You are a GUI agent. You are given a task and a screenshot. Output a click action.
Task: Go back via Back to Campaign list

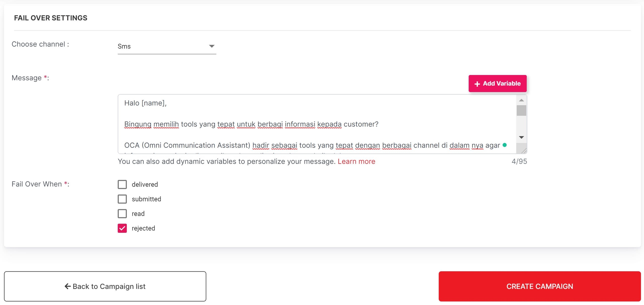(105, 286)
